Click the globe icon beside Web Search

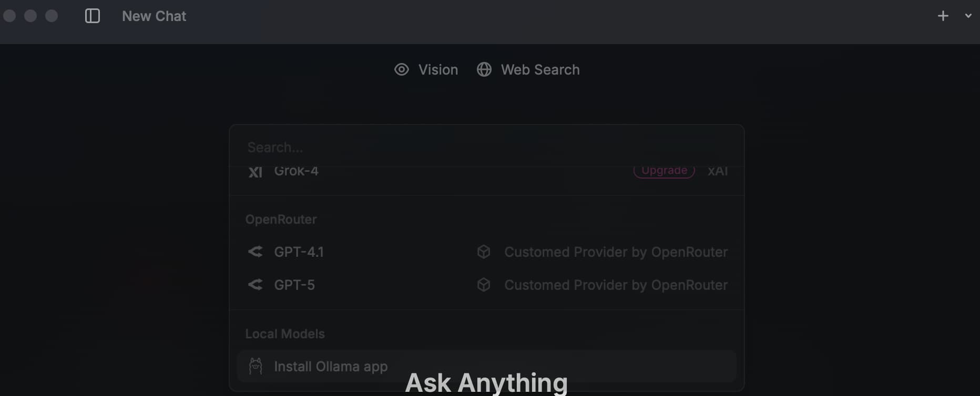coord(484,69)
